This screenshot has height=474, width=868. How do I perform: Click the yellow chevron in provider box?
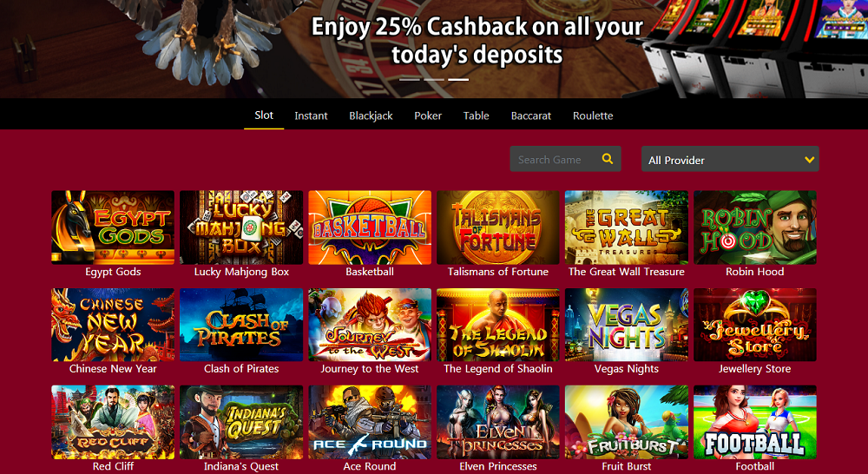[809, 160]
